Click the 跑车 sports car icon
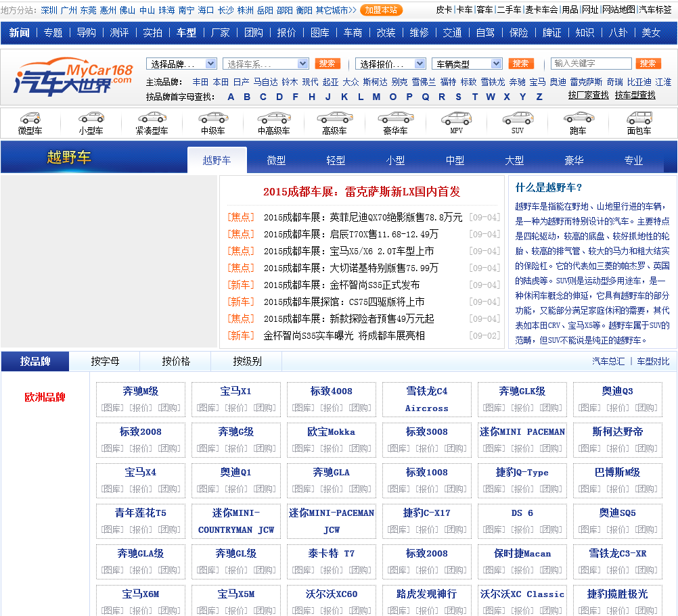Viewport: 678px width, 616px height. [579, 118]
